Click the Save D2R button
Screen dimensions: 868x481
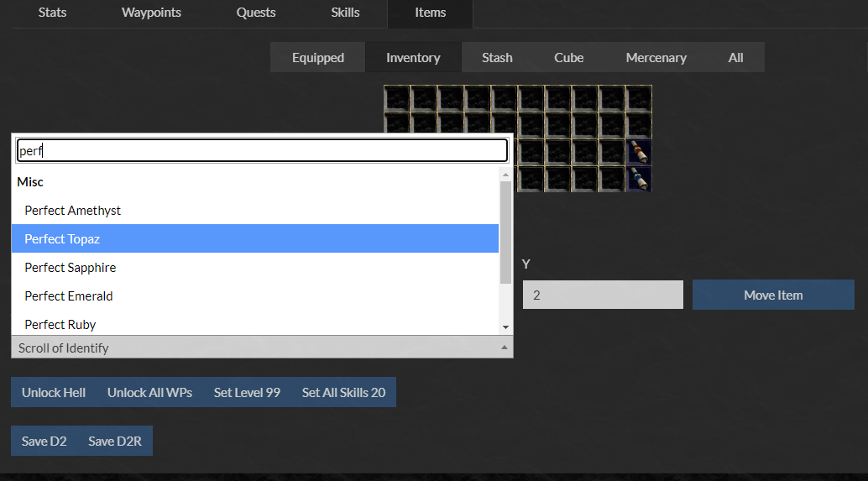[x=115, y=442]
